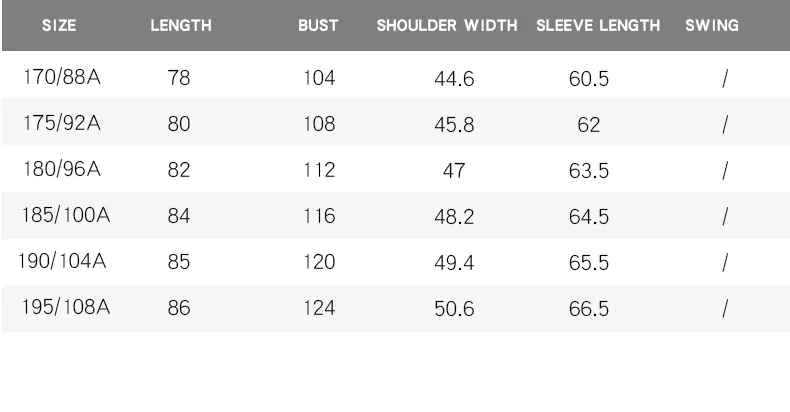The height and width of the screenshot is (412, 790).
Task: Select the SWING column header
Action: pos(712,25)
